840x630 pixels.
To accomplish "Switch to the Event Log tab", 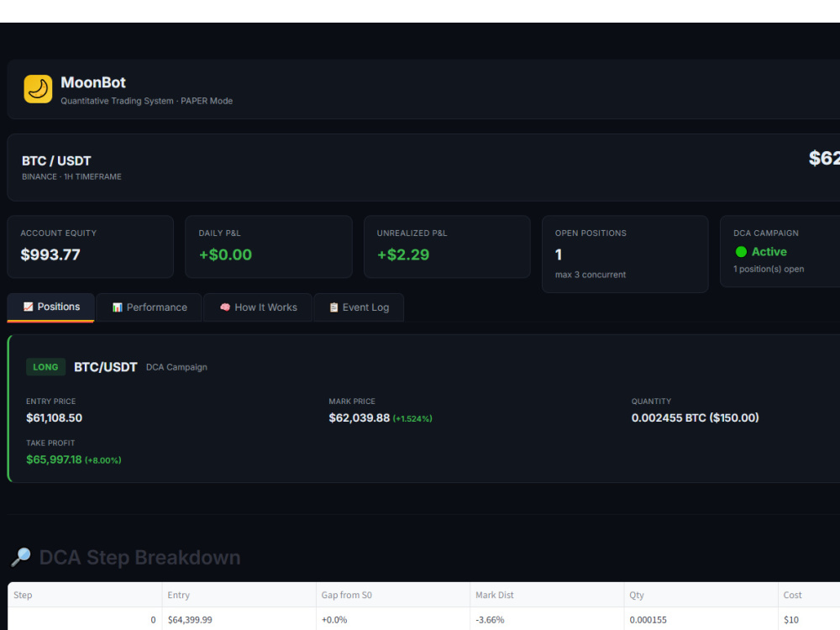I will (x=359, y=307).
